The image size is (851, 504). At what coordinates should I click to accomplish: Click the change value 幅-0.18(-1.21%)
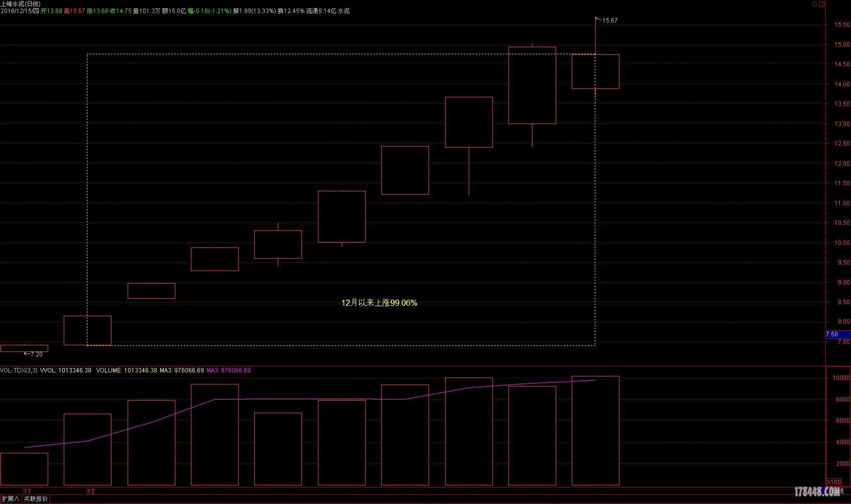pyautogui.click(x=209, y=11)
